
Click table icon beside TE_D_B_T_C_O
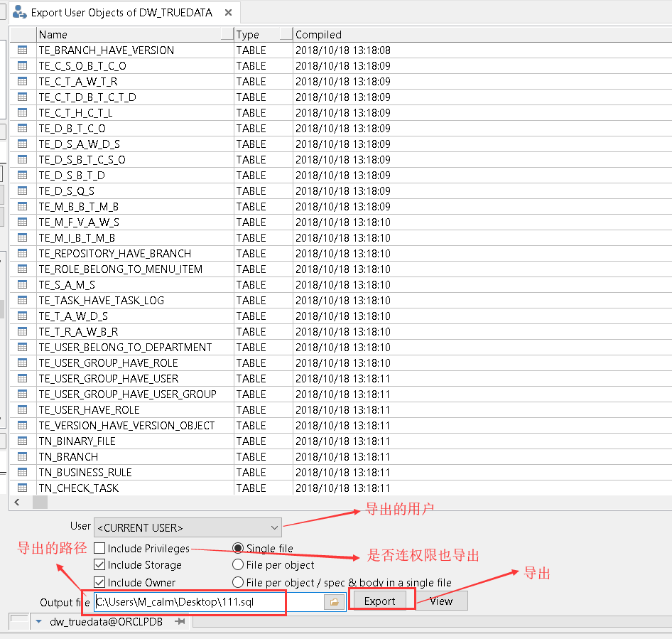(x=22, y=128)
